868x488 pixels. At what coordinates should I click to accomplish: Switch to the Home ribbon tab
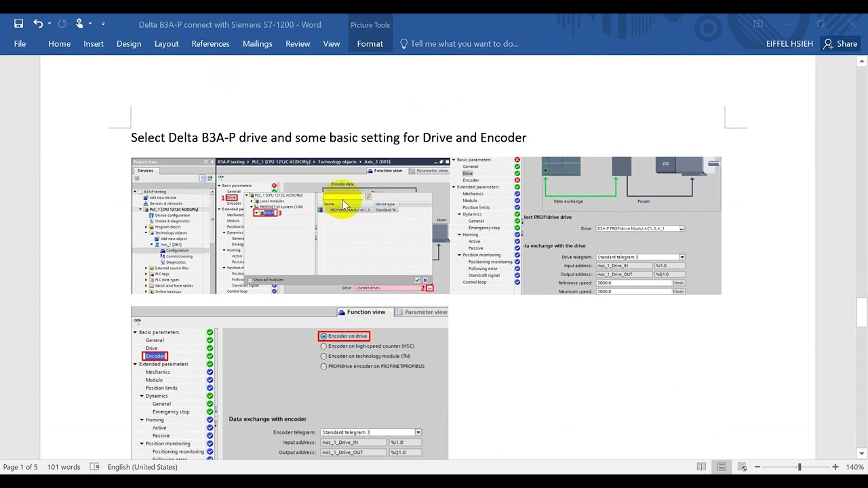[59, 43]
